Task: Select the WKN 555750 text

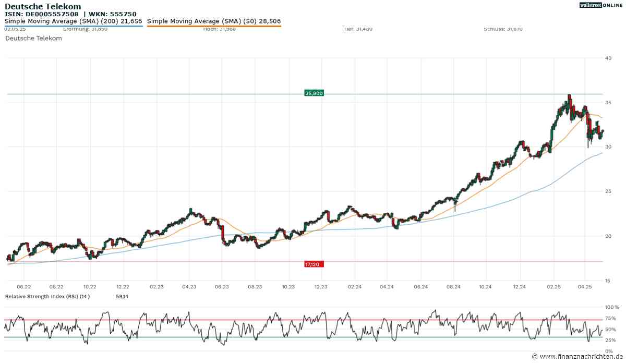Action: pos(111,14)
